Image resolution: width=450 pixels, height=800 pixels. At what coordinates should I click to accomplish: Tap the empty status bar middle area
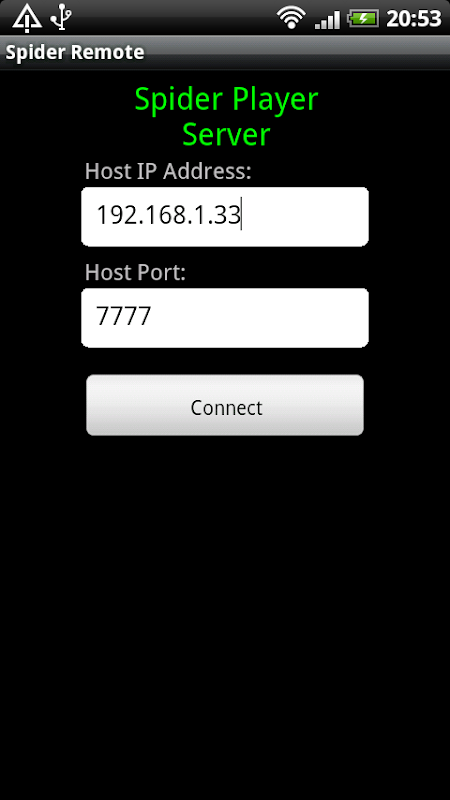[x=173, y=18]
